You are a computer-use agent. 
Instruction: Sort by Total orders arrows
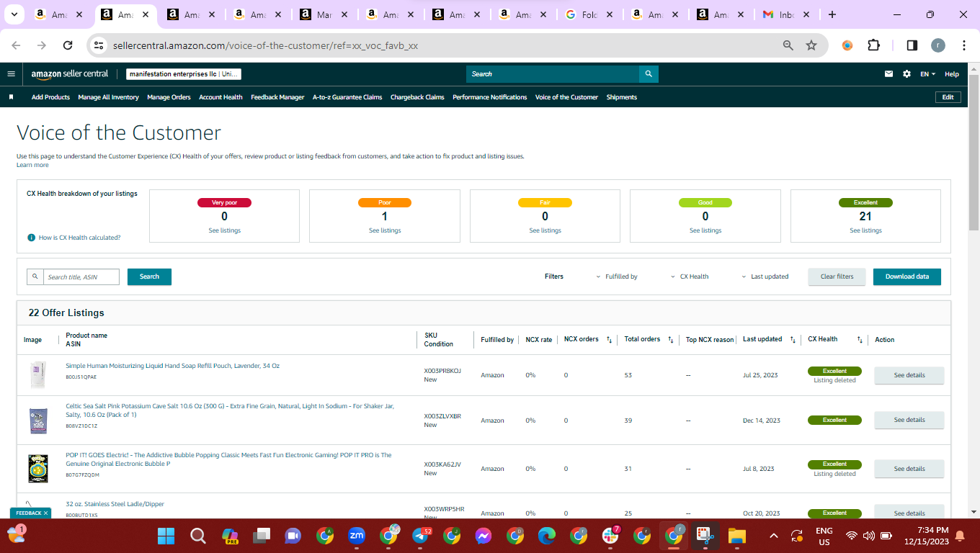[x=671, y=340]
